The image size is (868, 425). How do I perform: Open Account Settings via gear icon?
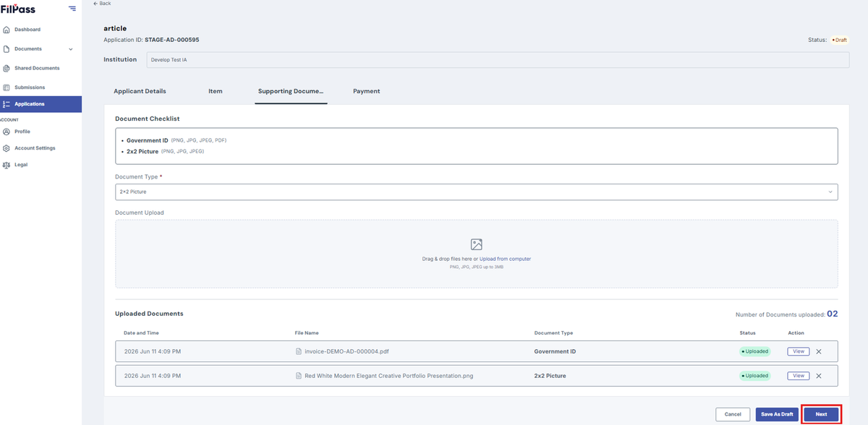[x=7, y=148]
